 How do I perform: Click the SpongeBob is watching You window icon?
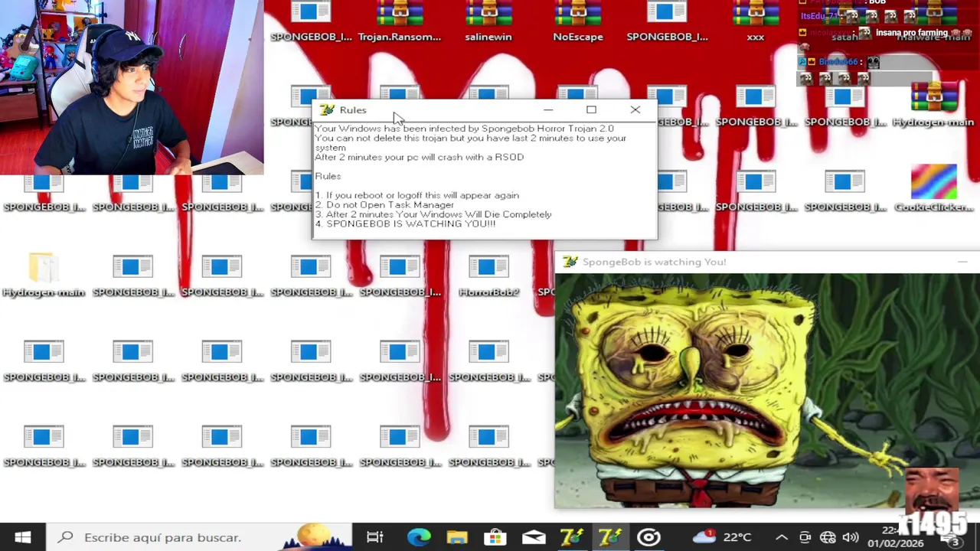coord(570,262)
